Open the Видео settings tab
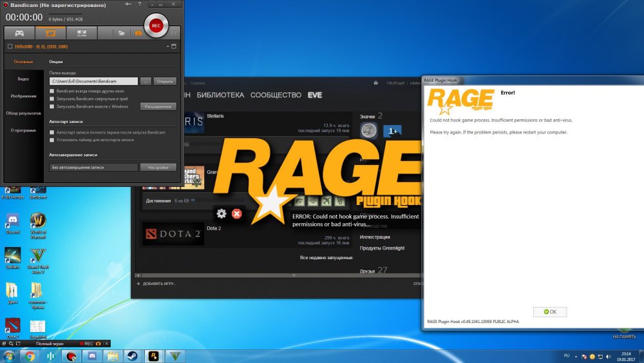Screen dimensions: 644x363 point(23,79)
